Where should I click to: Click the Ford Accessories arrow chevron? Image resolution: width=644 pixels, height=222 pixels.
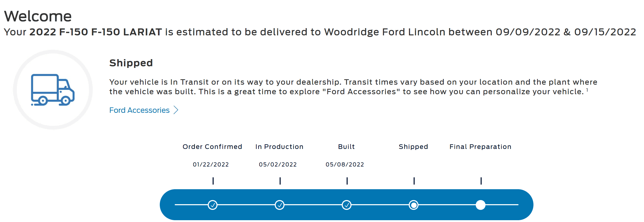[176, 110]
